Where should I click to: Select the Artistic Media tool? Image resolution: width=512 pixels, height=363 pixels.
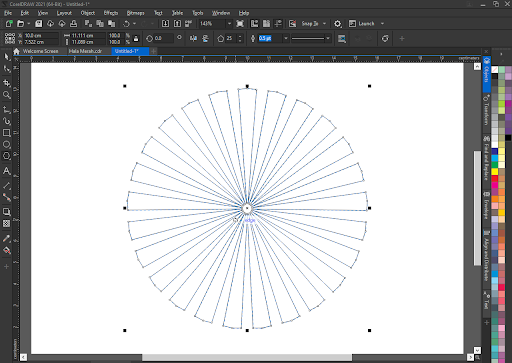6,121
